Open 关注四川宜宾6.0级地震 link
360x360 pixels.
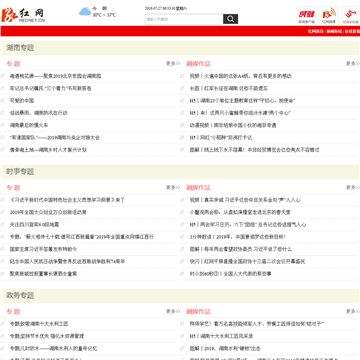pos(34,225)
